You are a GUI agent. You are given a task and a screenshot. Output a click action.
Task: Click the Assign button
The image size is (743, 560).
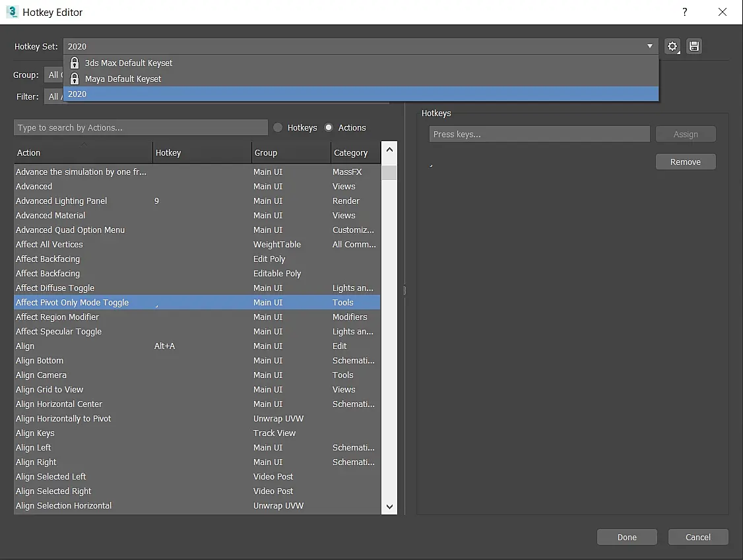pos(686,134)
